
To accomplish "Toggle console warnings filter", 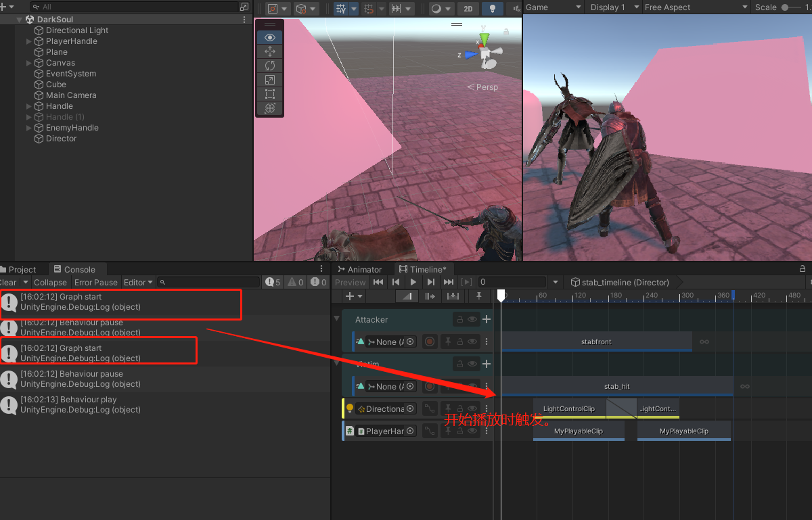I will coord(296,282).
